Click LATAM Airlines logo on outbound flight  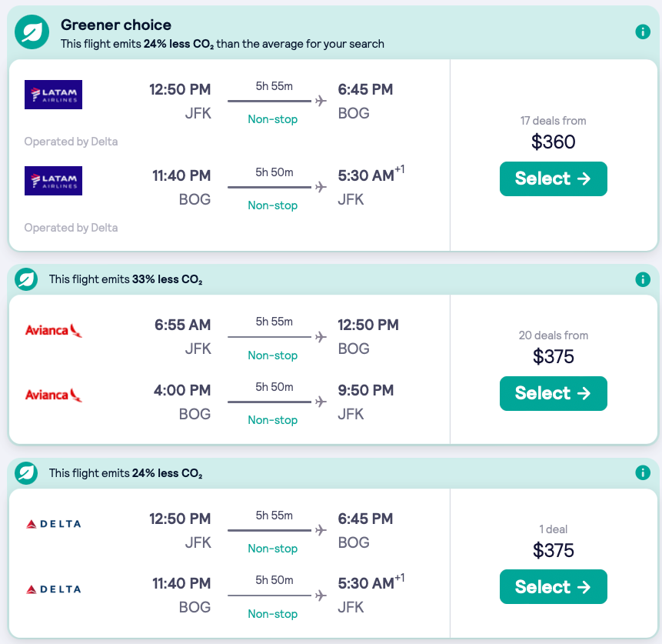[53, 95]
